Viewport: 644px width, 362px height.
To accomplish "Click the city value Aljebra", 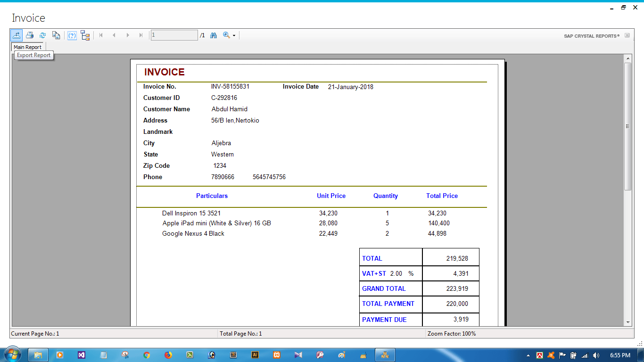I will point(221,143).
